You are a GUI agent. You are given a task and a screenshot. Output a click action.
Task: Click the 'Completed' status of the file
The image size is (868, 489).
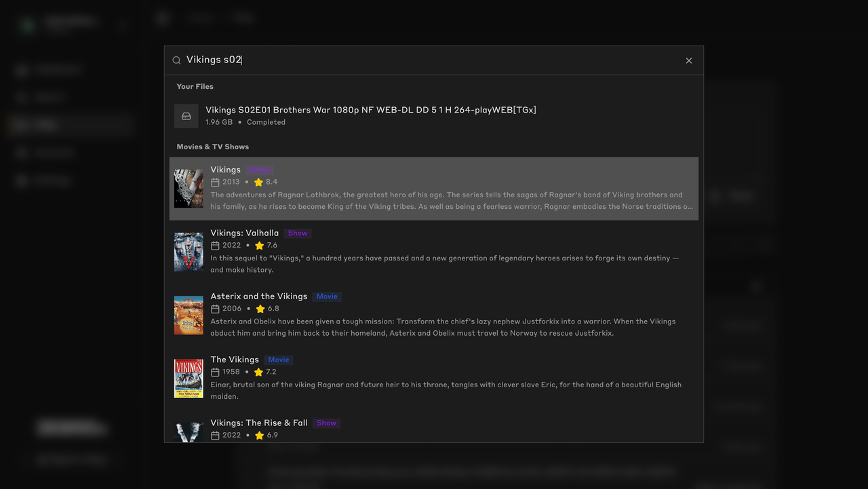click(x=266, y=122)
